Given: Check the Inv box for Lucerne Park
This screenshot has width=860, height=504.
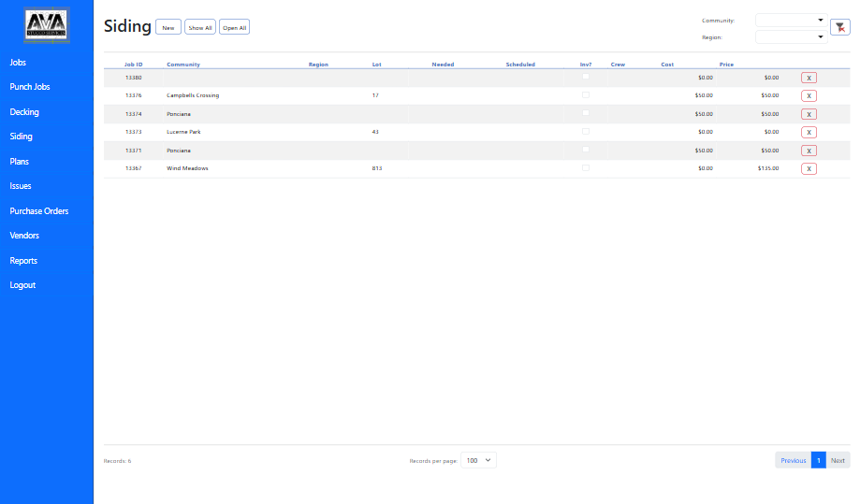Looking at the screenshot, I should [x=586, y=131].
